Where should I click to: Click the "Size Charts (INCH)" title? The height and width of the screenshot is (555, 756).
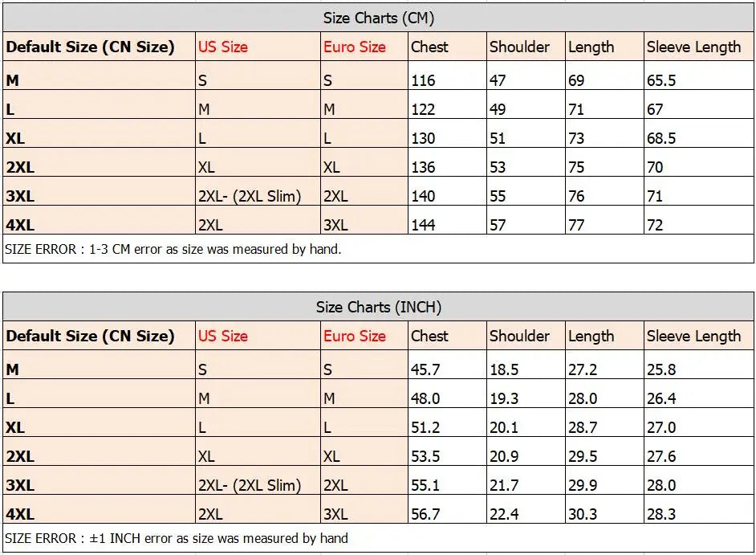378,307
